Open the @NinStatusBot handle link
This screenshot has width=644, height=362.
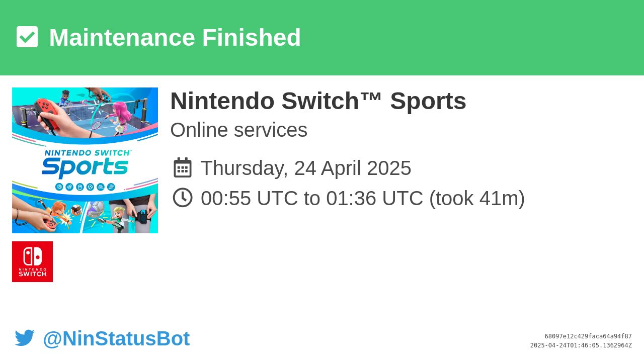[116, 338]
